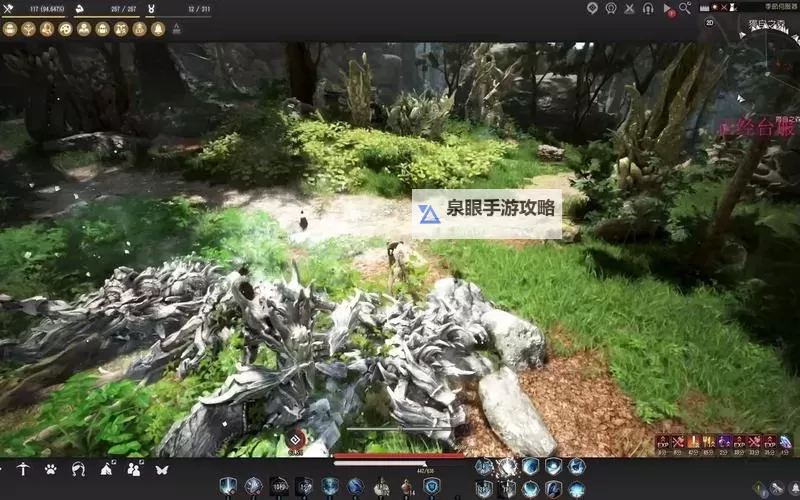The image size is (800, 500).
Task: Open the headset voice chat icon
Action: (648, 8)
